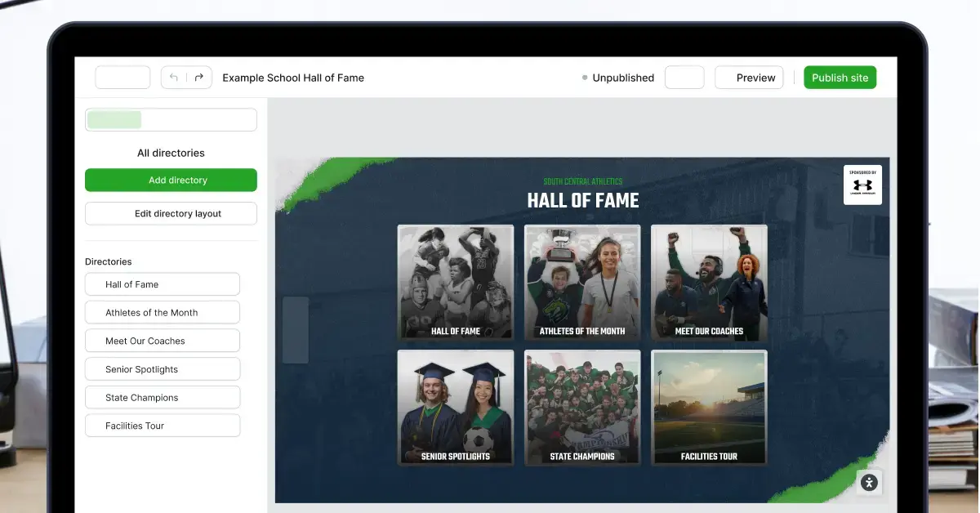
Task: Open the accessibility widget icon
Action: (869, 483)
